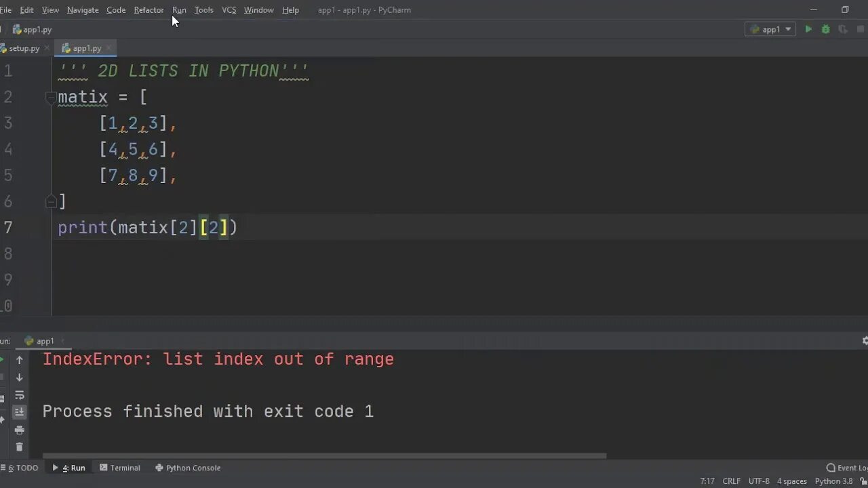Screen dimensions: 868x488
Task: Open the Terminal tool window
Action: (120, 468)
